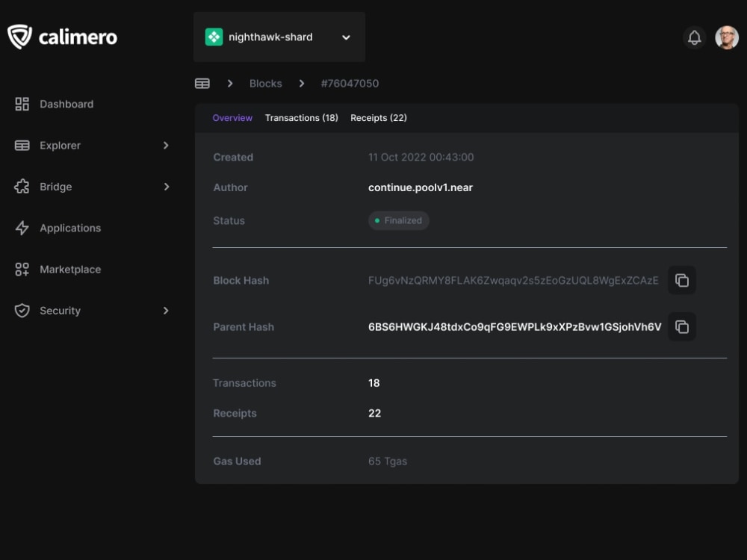
Task: Click the chevron between Blocks and #76047050
Action: (302, 84)
